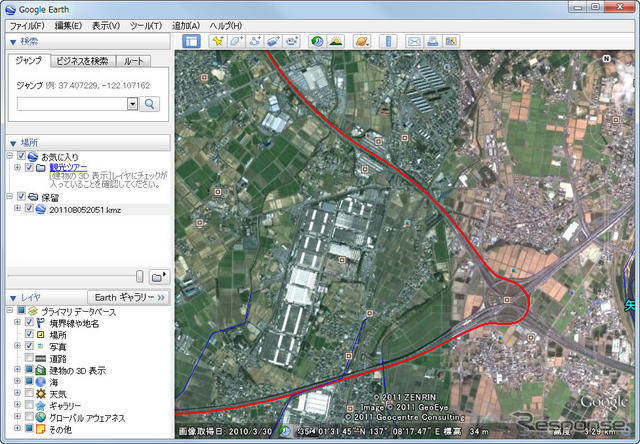Collapse the レイヤ panel triangle
Image resolution: width=640 pixels, height=444 pixels.
click(x=13, y=298)
